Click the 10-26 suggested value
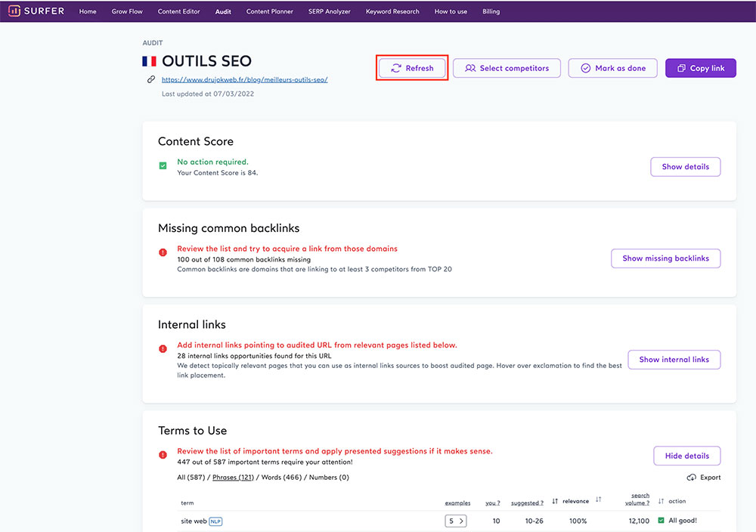 tap(534, 521)
